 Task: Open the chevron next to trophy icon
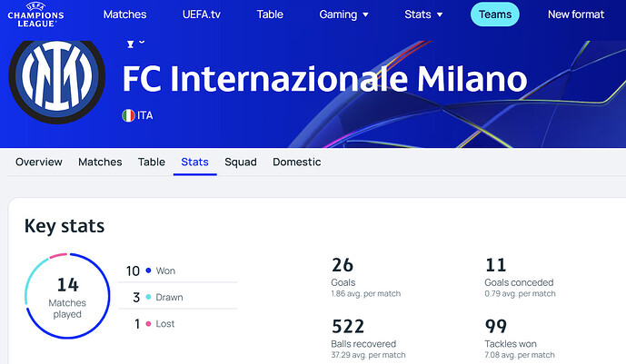142,42
